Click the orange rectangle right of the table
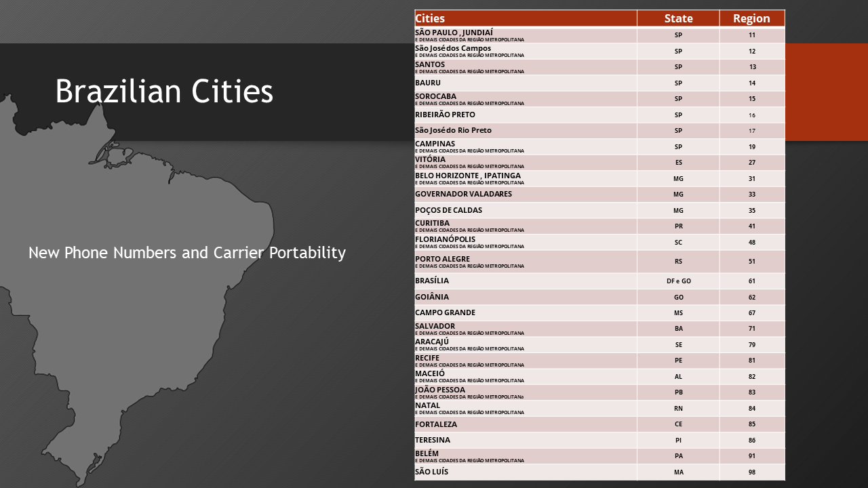Image resolution: width=868 pixels, height=488 pixels. pyautogui.click(x=826, y=91)
